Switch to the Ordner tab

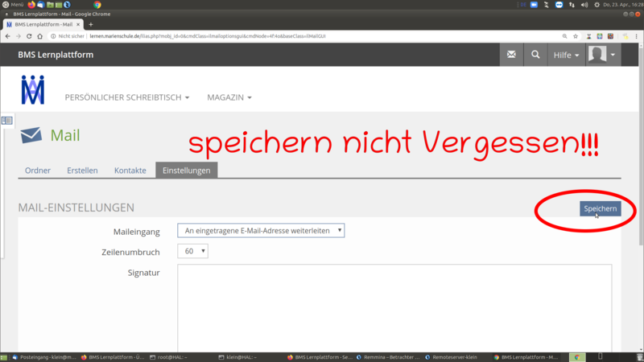[x=38, y=171]
